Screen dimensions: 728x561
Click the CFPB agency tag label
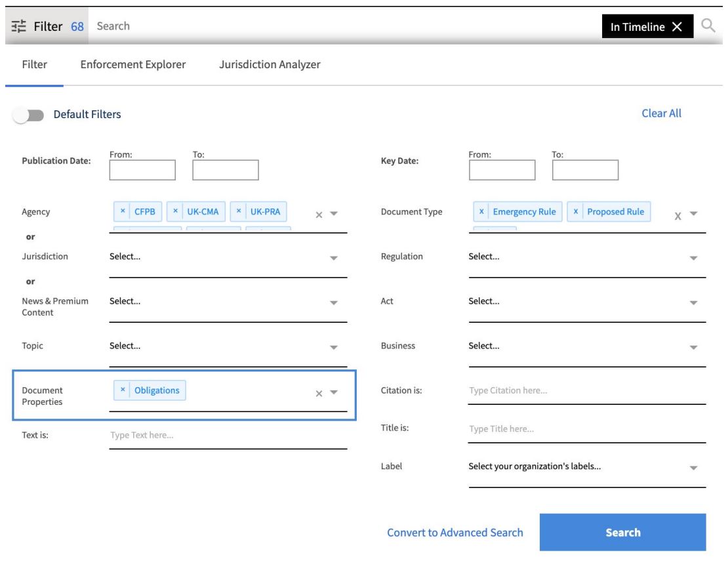coord(145,211)
